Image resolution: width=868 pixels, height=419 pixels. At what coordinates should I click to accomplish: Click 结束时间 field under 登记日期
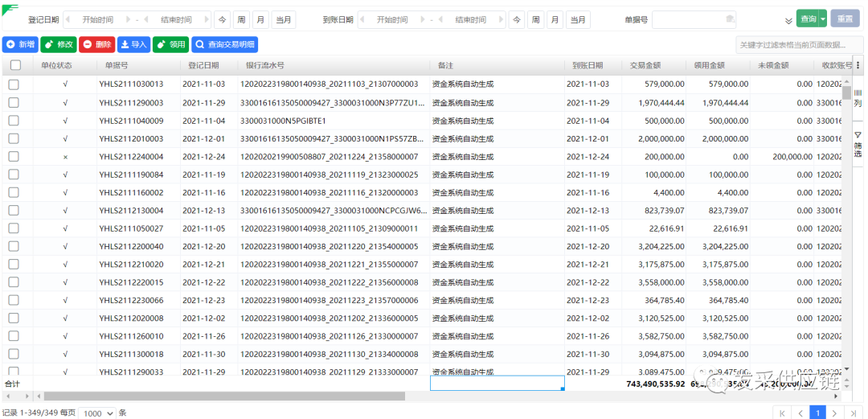pyautogui.click(x=176, y=19)
